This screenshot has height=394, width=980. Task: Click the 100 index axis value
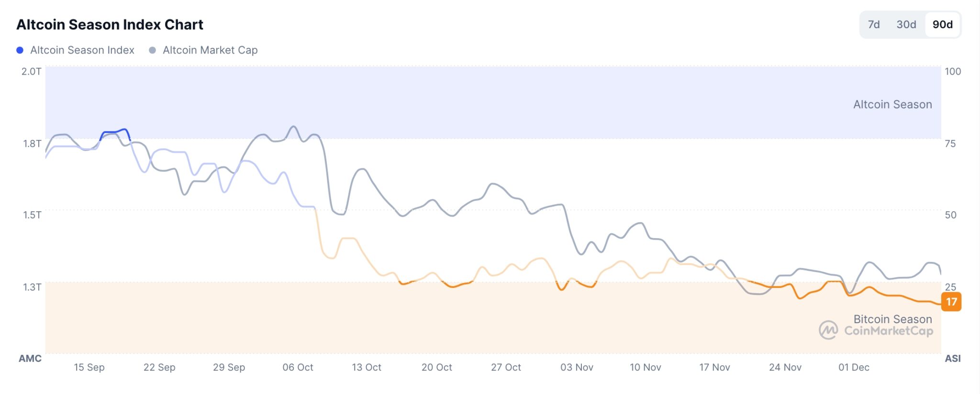(952, 71)
